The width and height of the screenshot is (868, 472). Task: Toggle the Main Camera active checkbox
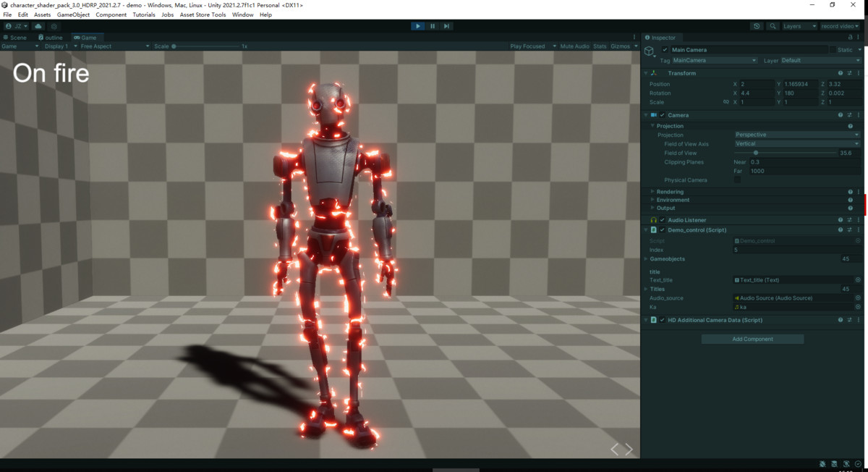coord(663,49)
